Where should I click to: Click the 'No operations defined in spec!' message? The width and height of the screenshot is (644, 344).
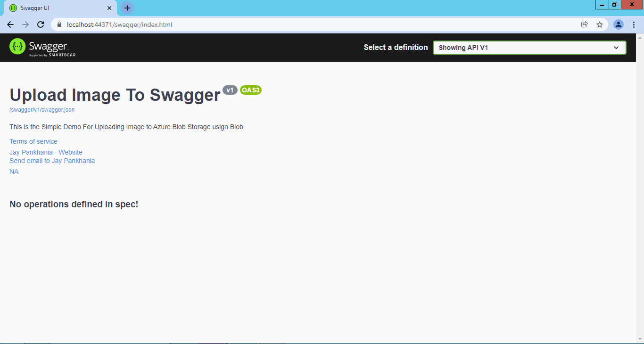coord(74,204)
